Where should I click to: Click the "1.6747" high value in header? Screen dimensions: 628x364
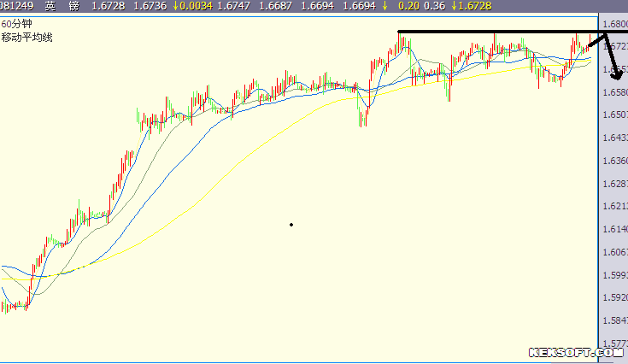pos(233,6)
